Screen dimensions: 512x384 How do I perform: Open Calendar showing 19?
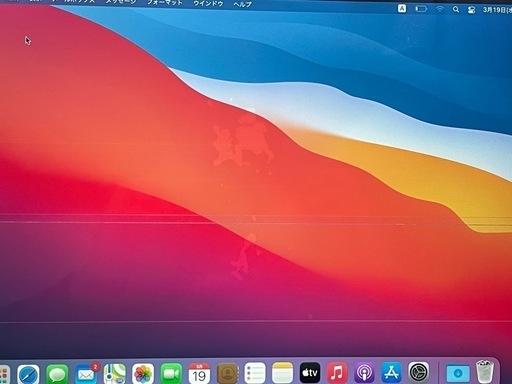(199, 373)
